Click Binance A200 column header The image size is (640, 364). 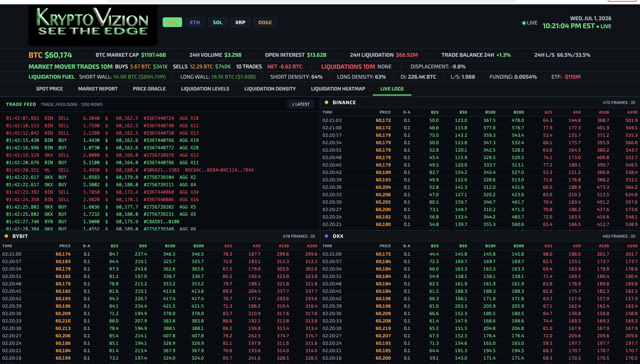click(632, 112)
